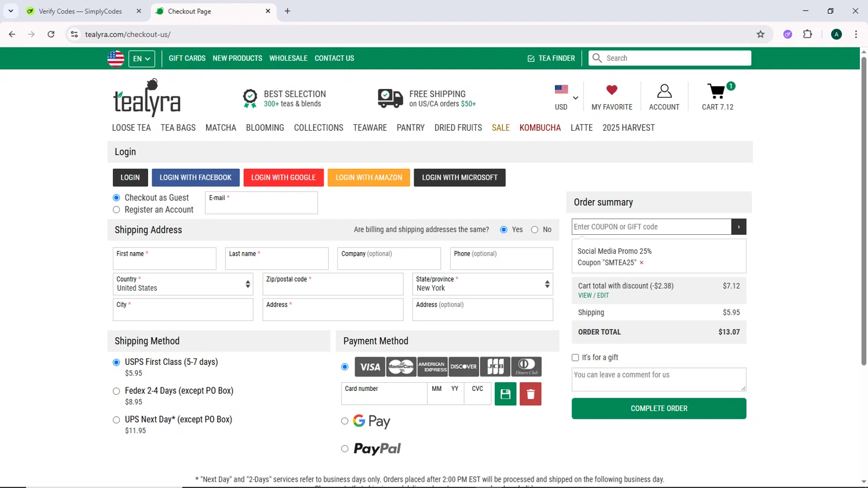Select PayPal payment option
This screenshot has height=488, width=868.
(x=345, y=449)
